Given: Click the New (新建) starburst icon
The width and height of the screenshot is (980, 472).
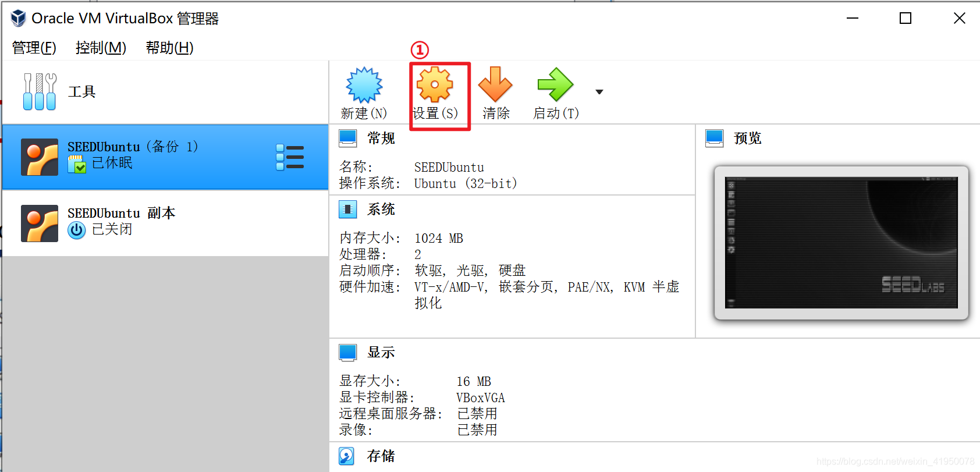Looking at the screenshot, I should click(x=364, y=85).
